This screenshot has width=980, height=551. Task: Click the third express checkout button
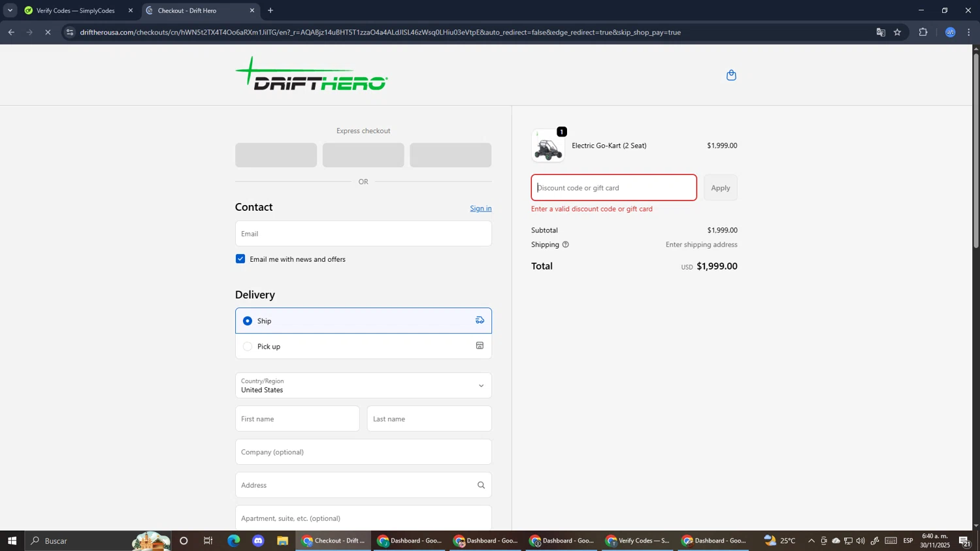(x=451, y=155)
